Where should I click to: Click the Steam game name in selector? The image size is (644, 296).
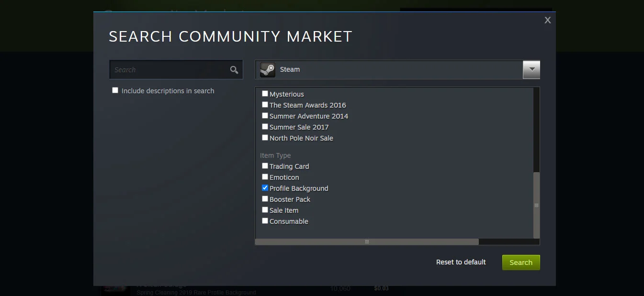tap(290, 69)
